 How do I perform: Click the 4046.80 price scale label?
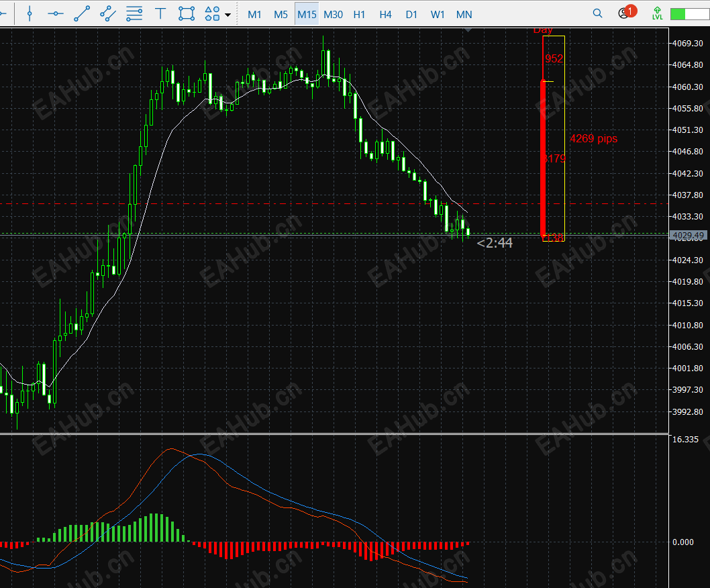click(688, 152)
